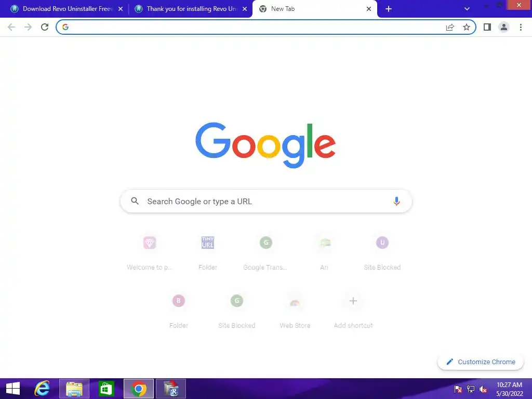Start voice search with microphone icon
This screenshot has height=399, width=532.
(396, 201)
